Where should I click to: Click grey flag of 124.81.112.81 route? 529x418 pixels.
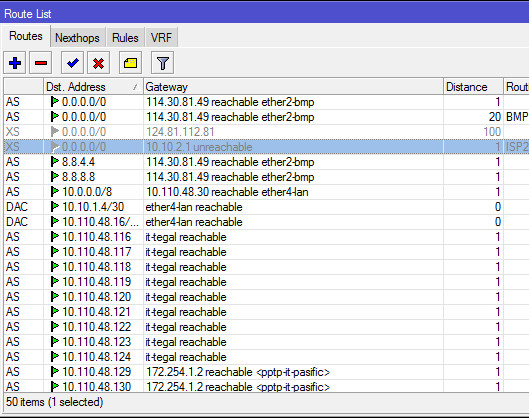tap(54, 132)
